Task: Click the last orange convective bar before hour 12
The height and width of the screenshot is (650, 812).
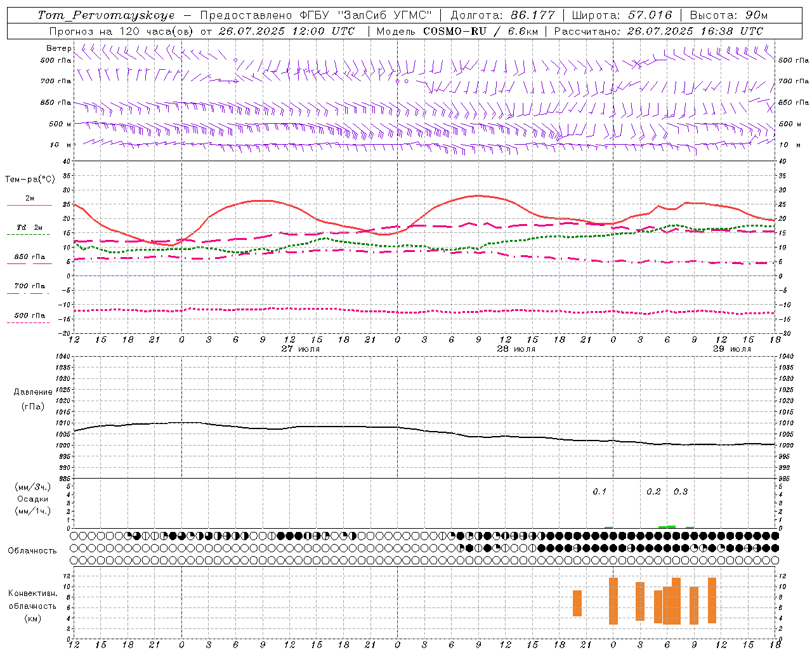Action: pos(712,600)
